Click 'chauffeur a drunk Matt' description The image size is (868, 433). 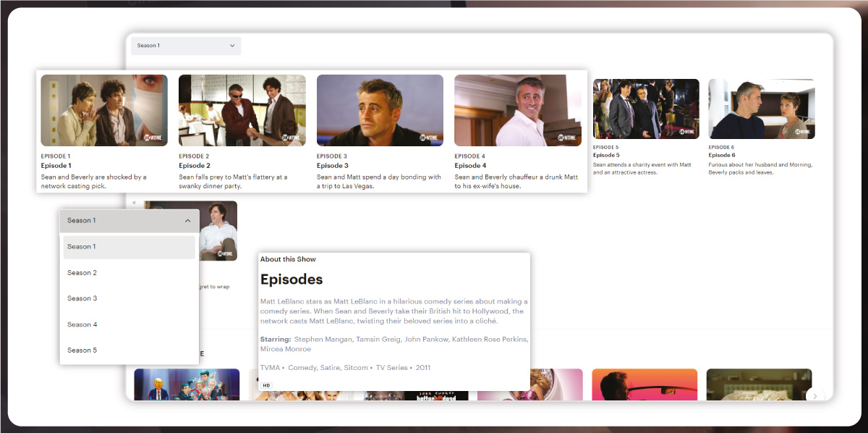[515, 181]
